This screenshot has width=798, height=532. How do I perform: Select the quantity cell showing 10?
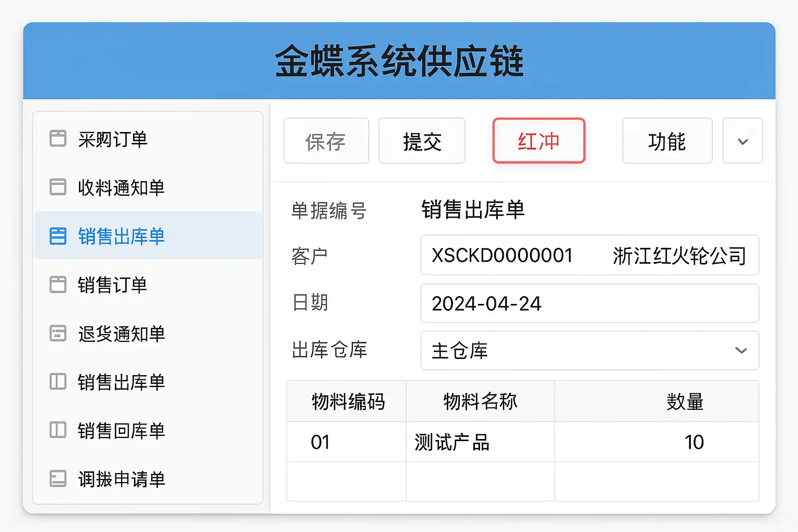(x=657, y=442)
